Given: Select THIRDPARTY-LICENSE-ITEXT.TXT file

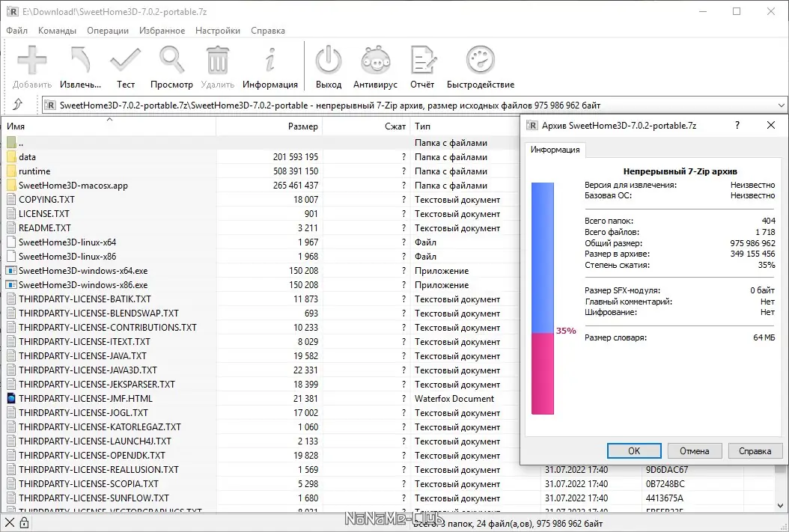Looking at the screenshot, I should 262,341.
